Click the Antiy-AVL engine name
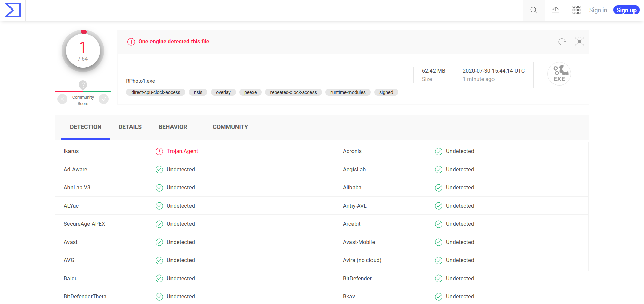 tap(355, 206)
